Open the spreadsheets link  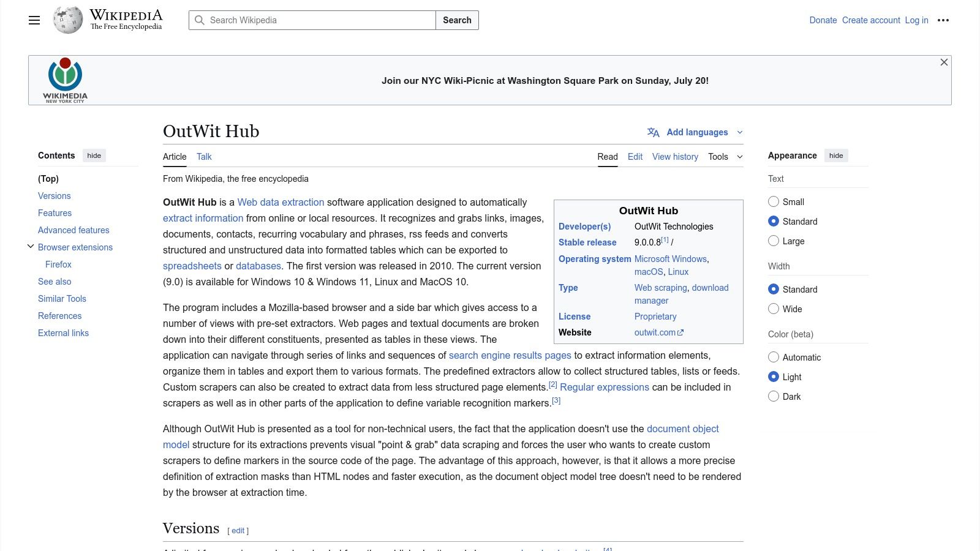(x=192, y=266)
